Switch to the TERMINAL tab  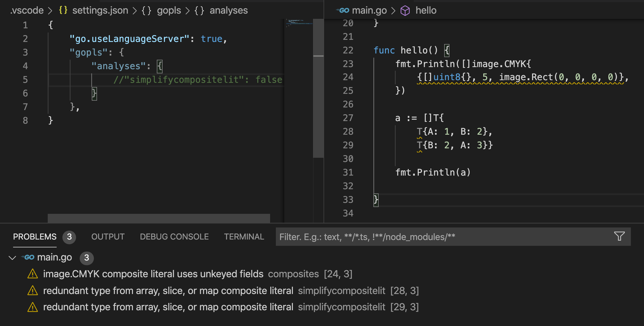click(x=244, y=237)
